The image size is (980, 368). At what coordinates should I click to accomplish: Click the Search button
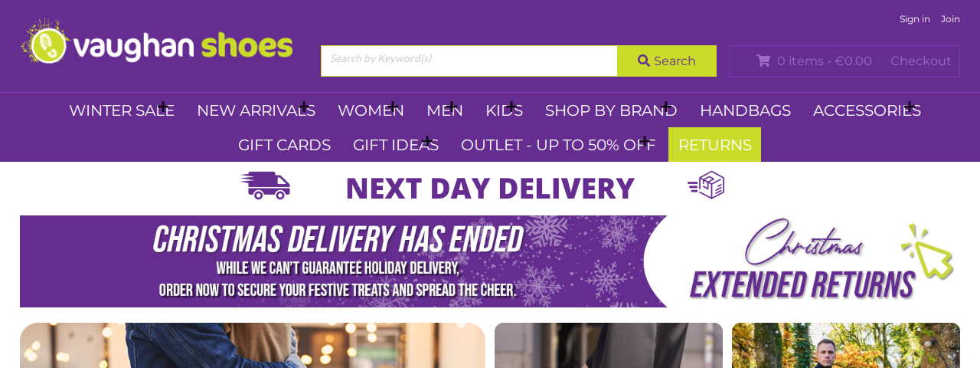point(667,61)
